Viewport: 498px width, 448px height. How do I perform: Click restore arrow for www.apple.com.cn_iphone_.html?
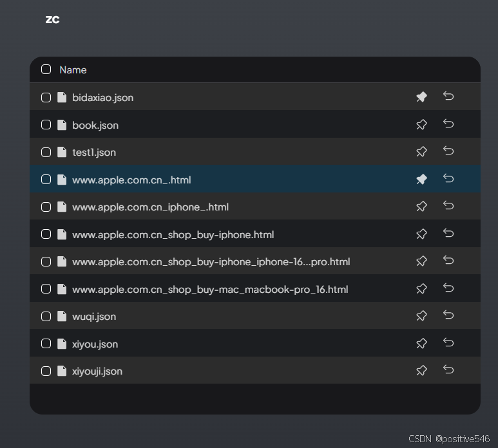[x=448, y=205]
